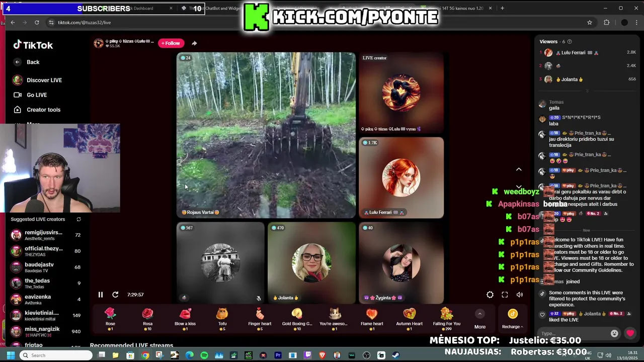This screenshot has width=644, height=362.
Task: Open the Recharge coins dropdown
Action: coord(512,319)
